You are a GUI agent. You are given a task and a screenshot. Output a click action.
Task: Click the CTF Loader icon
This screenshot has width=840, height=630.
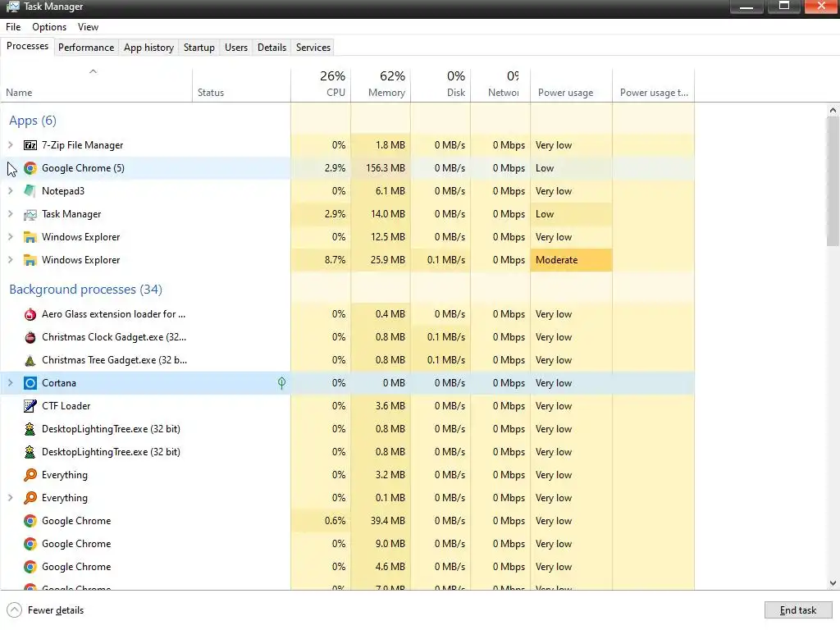point(30,406)
